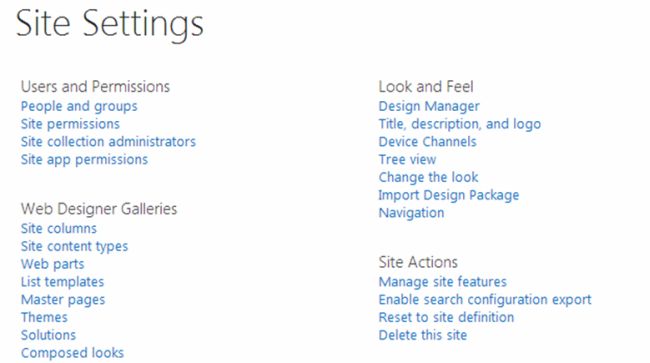Select Site content types
This screenshot has width=650, height=363.
click(x=75, y=247)
